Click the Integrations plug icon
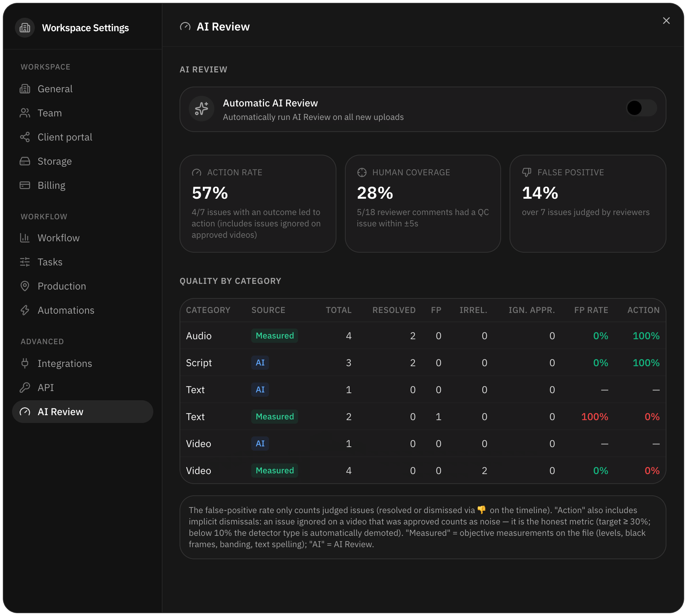Image resolution: width=687 pixels, height=616 pixels. (25, 363)
